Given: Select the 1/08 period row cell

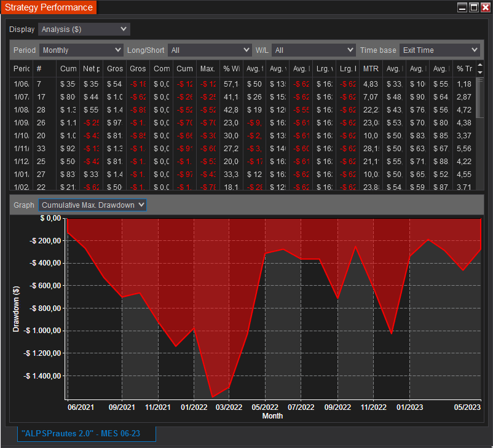Looking at the screenshot, I should [x=22, y=110].
